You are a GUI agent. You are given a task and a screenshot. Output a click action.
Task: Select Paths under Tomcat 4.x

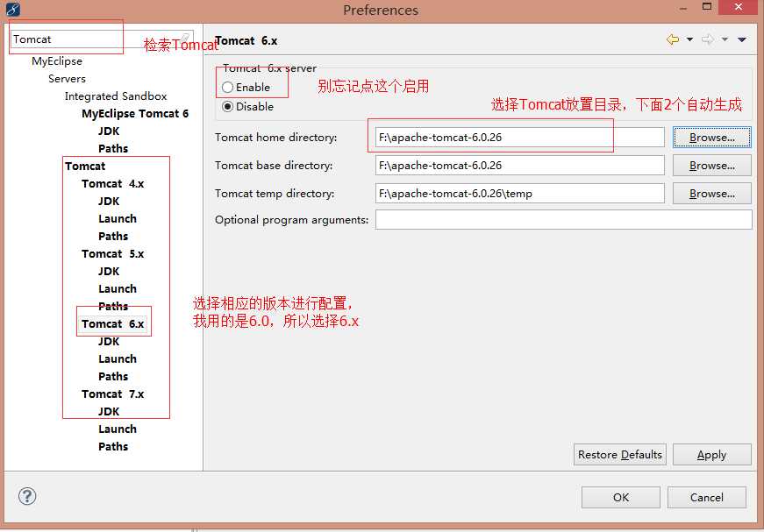pos(113,236)
